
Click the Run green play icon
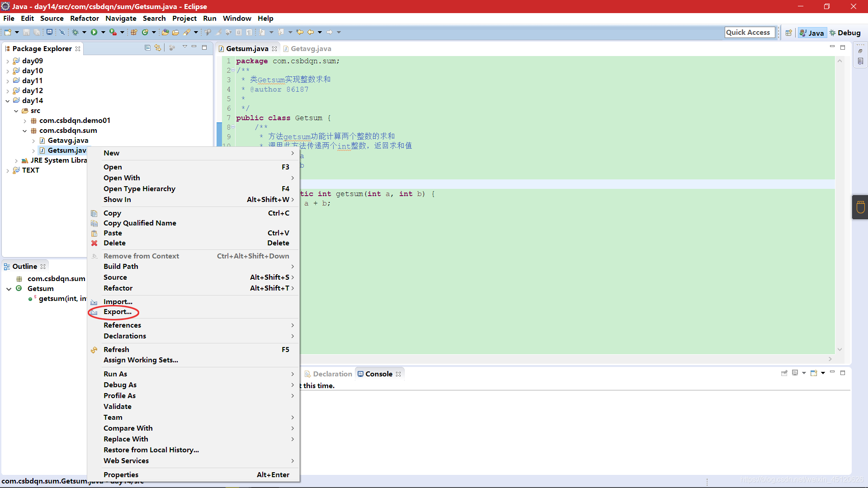point(94,32)
